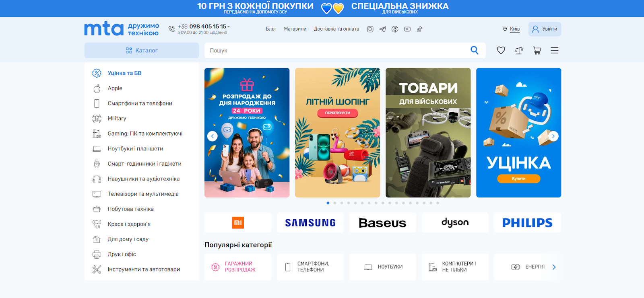Open the Каталог menu

coord(142,50)
